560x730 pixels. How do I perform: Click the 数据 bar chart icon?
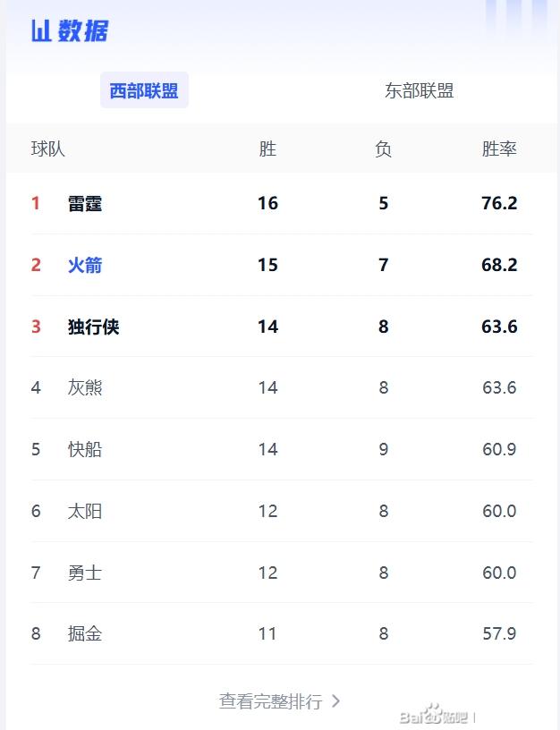[x=41, y=31]
